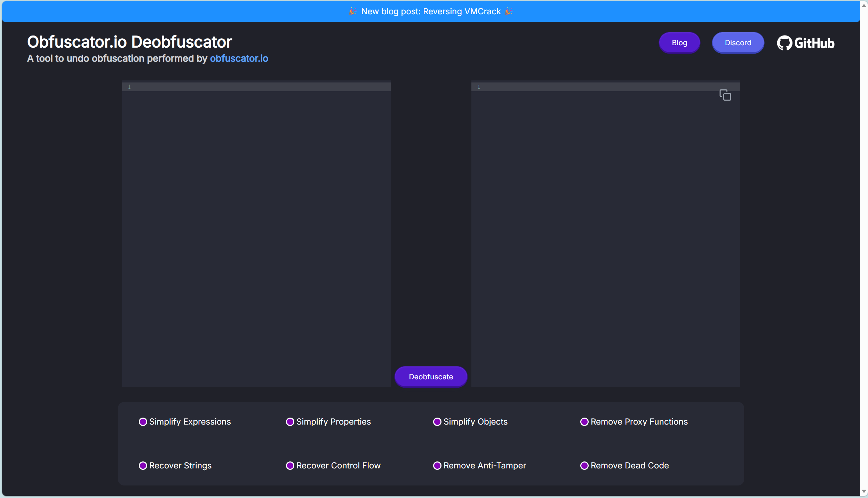Click the Deobfuscate button
The width and height of the screenshot is (868, 498).
pyautogui.click(x=431, y=377)
